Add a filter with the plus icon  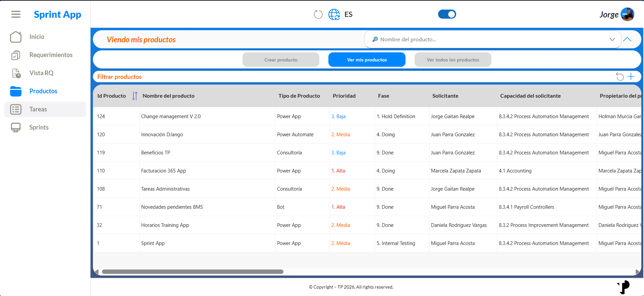pos(631,77)
